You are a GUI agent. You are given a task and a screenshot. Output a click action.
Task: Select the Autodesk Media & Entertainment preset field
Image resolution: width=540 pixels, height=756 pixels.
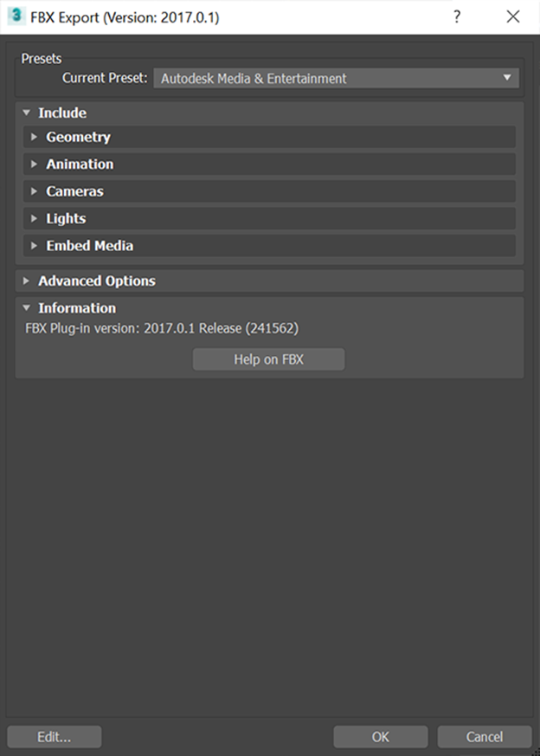337,78
